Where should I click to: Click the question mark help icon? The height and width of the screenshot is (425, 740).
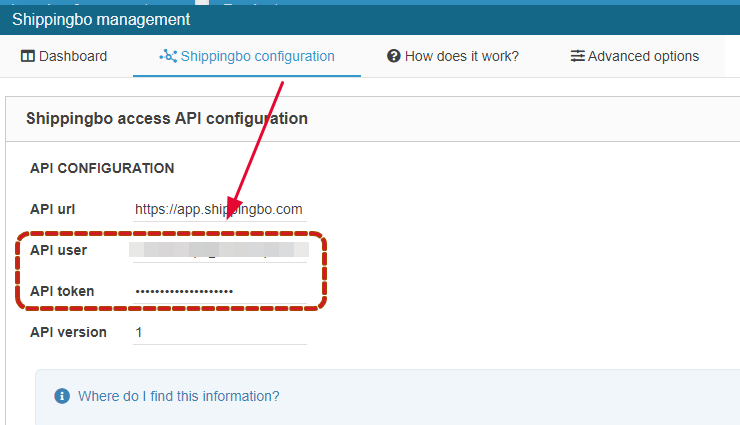[x=394, y=56]
